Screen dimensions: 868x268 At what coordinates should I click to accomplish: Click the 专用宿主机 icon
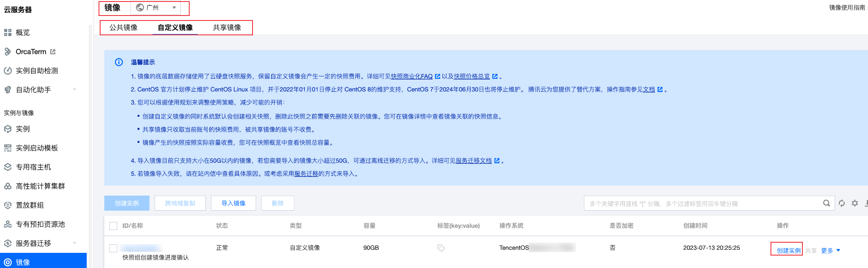point(8,167)
